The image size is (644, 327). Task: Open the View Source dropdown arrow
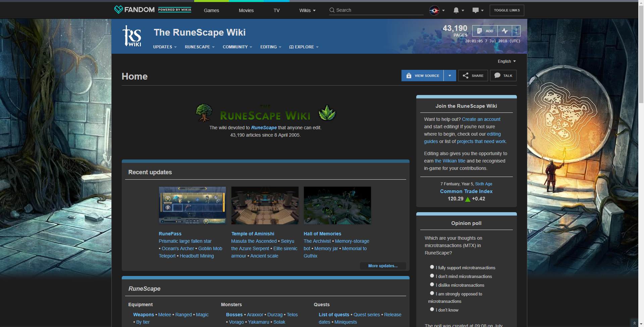point(450,76)
